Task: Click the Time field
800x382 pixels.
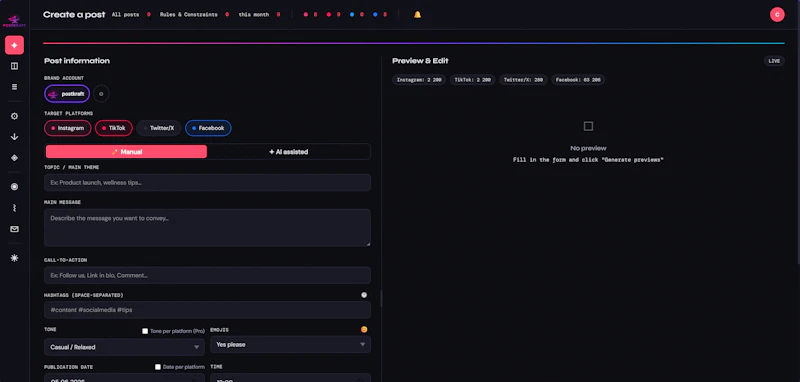Action: point(290,378)
